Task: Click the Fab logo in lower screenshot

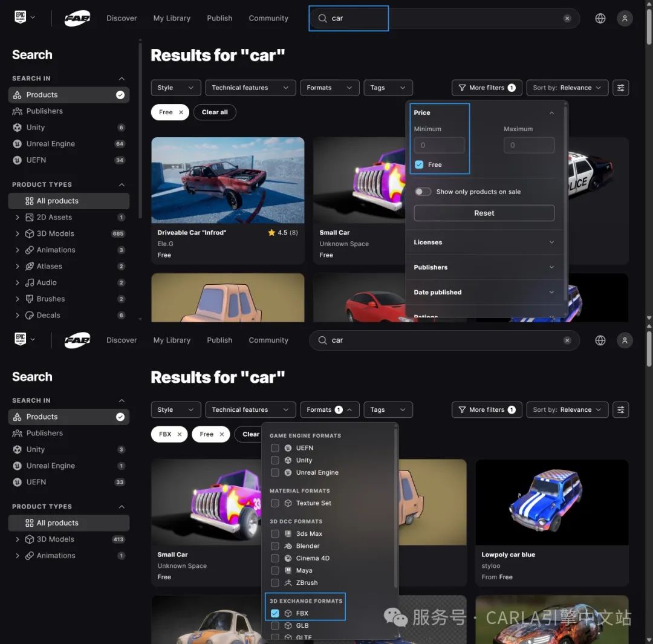Action: (77, 340)
